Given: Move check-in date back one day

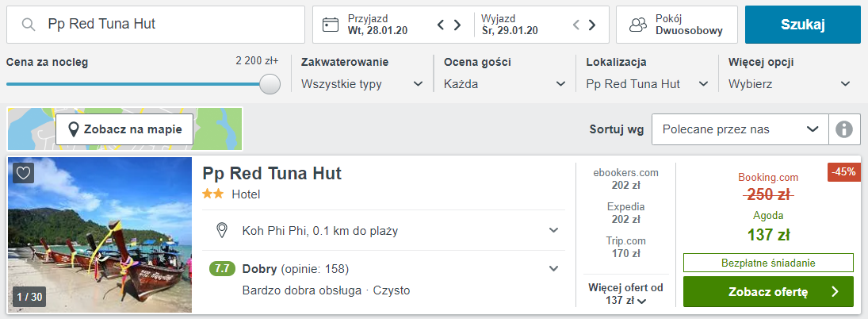Looking at the screenshot, I should pos(441,25).
